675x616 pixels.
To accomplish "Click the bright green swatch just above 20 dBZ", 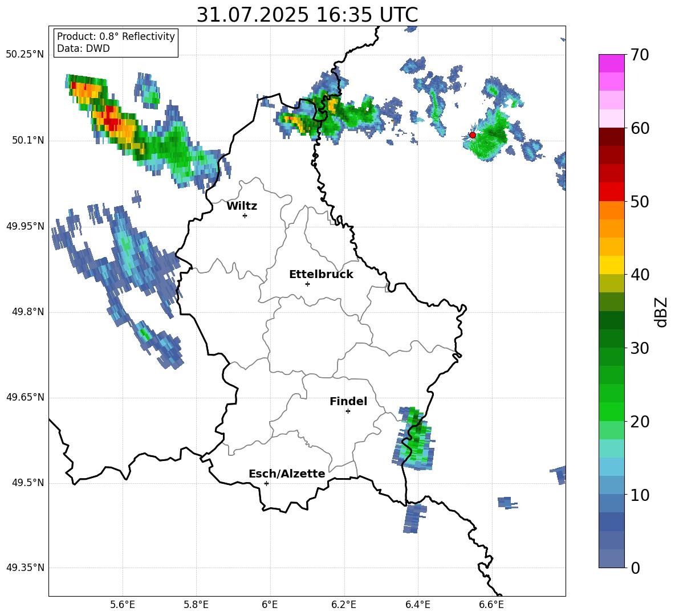I will coord(611,412).
